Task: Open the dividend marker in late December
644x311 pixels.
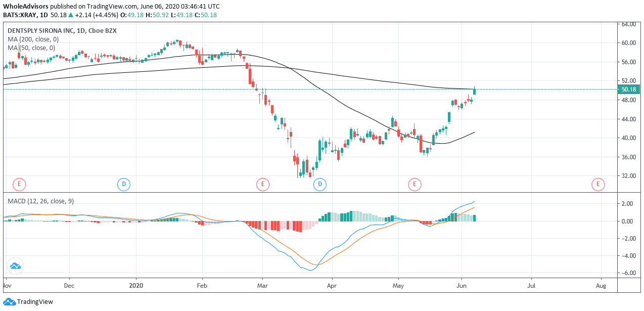Action: pos(124,185)
